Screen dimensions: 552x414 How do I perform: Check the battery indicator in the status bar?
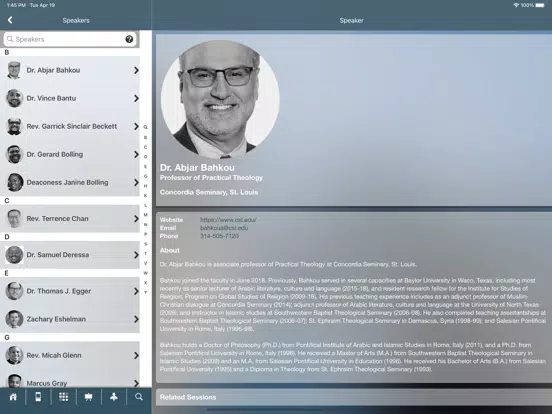click(x=540, y=5)
